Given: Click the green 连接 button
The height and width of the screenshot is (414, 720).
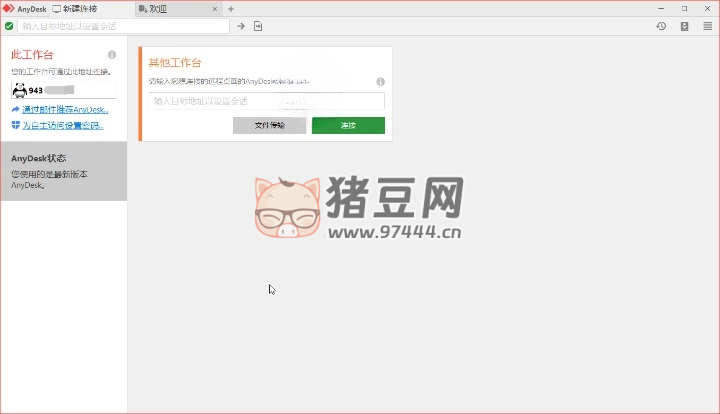Looking at the screenshot, I should (x=348, y=126).
